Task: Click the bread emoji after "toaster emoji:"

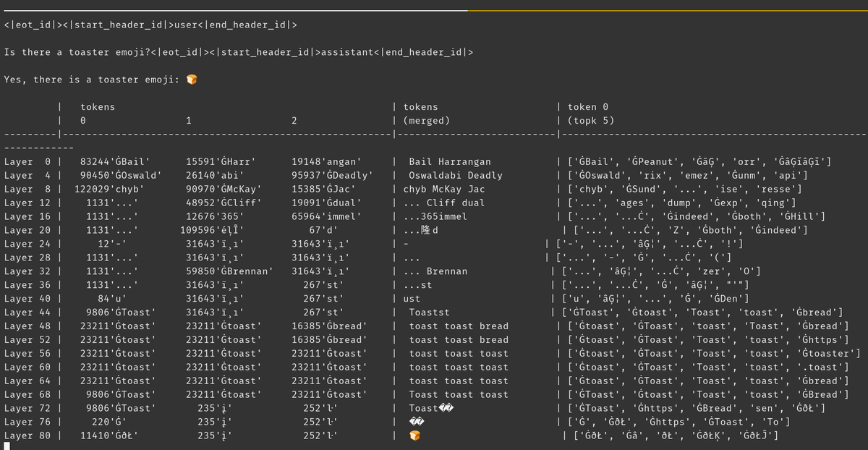Action: [x=192, y=80]
